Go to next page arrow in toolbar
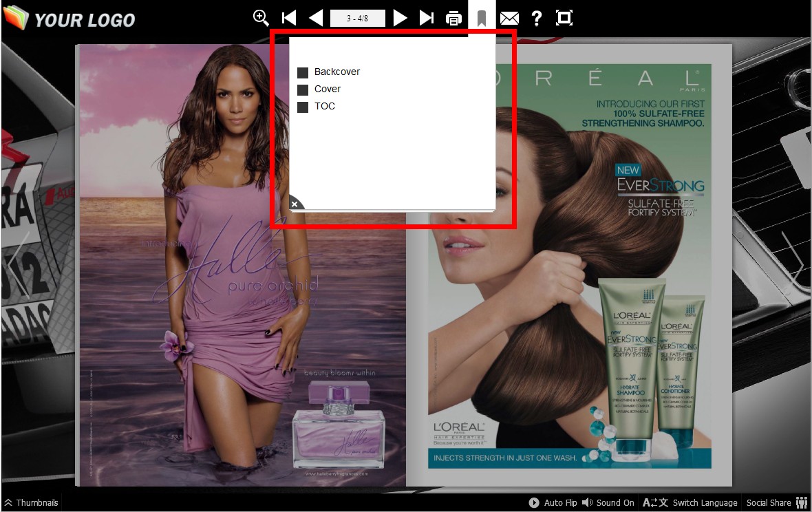 400,18
